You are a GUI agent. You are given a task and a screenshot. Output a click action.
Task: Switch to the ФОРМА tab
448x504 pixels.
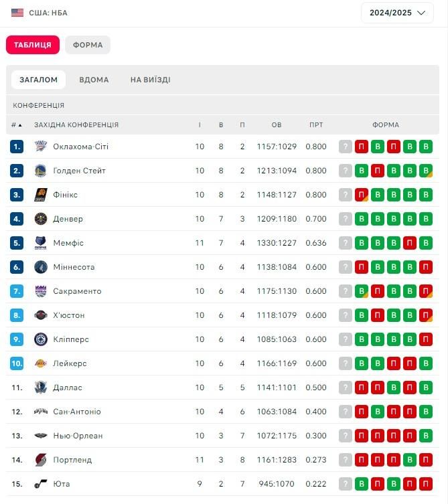point(88,45)
